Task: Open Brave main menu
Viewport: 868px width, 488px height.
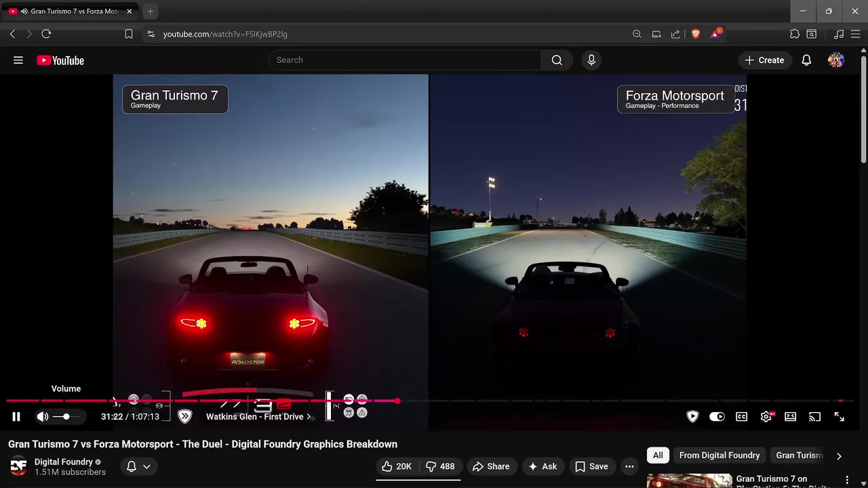Action: [857, 34]
